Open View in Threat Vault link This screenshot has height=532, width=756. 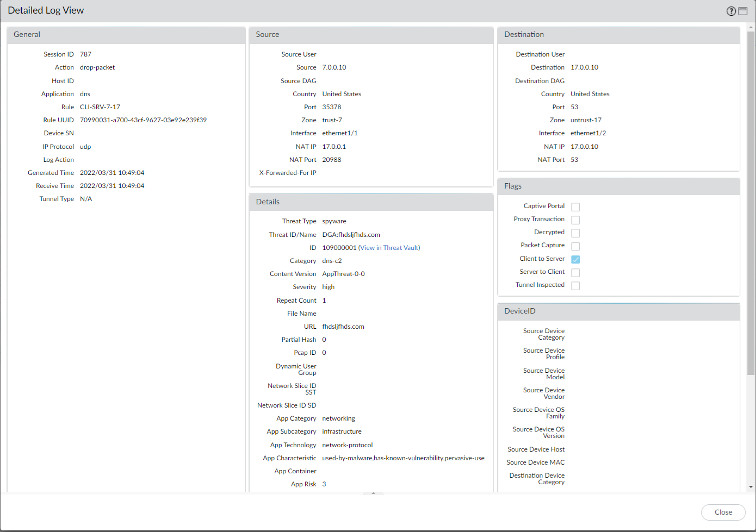tap(389, 248)
